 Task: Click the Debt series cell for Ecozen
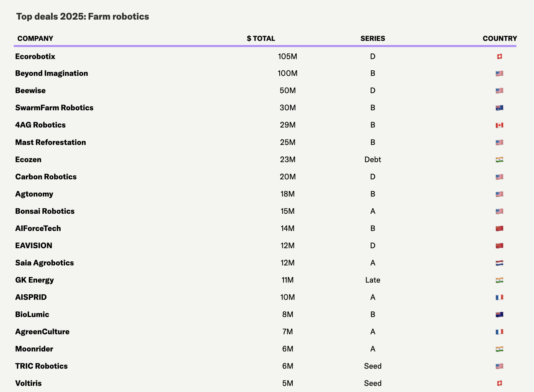click(373, 159)
